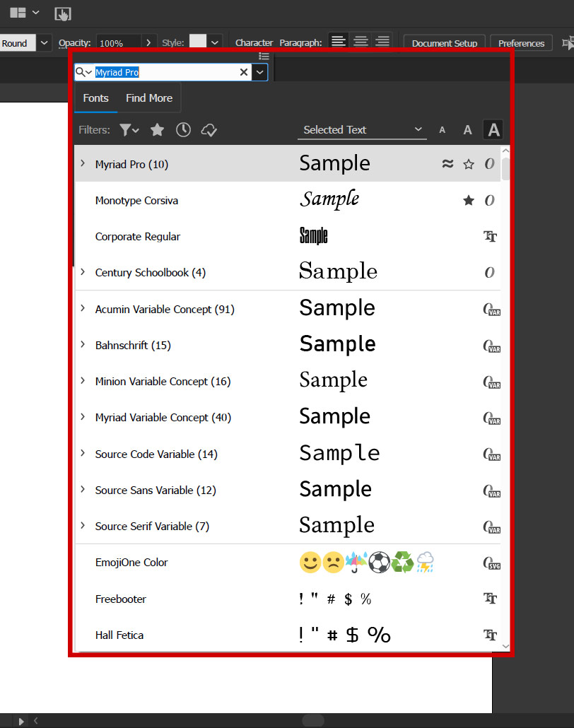This screenshot has height=728, width=574.
Task: Open Document Setup
Action: 444,43
